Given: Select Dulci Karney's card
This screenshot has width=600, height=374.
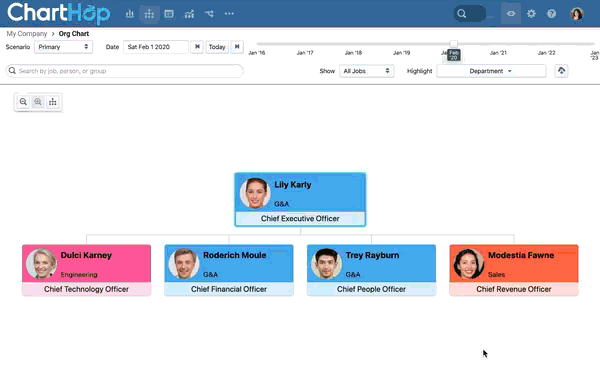Looking at the screenshot, I should click(x=86, y=270).
